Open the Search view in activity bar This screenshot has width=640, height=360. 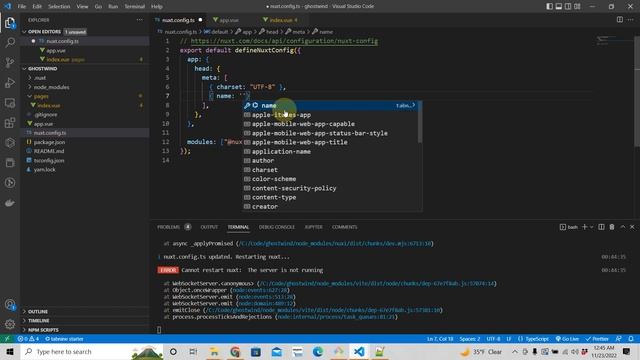click(10, 42)
